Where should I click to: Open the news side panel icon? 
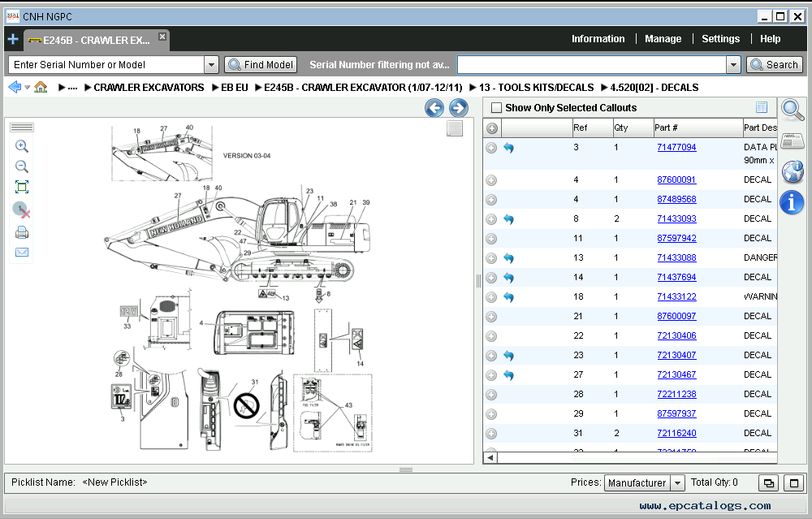[792, 141]
